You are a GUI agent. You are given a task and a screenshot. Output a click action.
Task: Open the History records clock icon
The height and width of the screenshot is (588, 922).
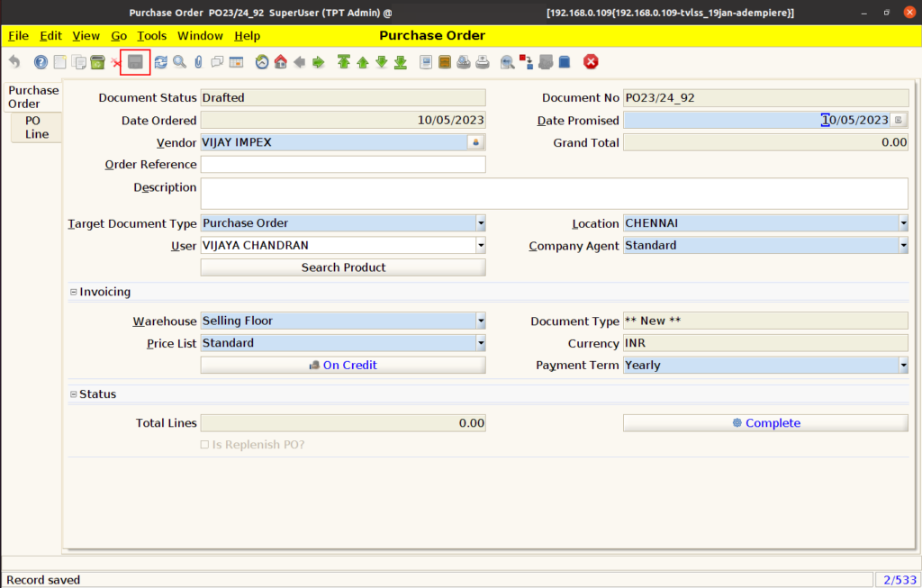pos(262,62)
